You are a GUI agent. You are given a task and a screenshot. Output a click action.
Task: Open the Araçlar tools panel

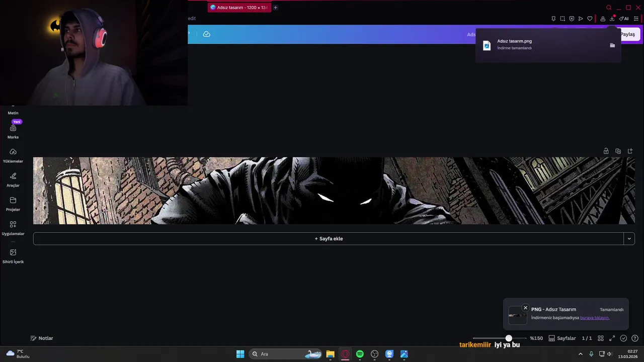13,180
